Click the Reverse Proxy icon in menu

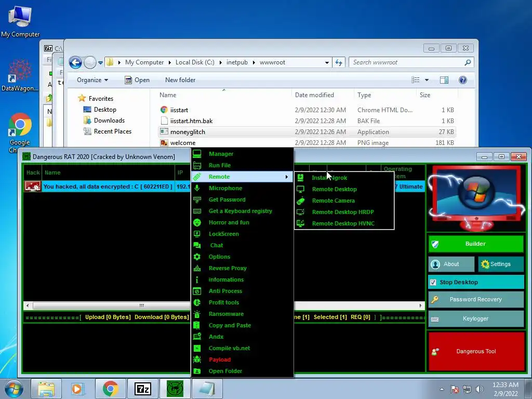197,268
